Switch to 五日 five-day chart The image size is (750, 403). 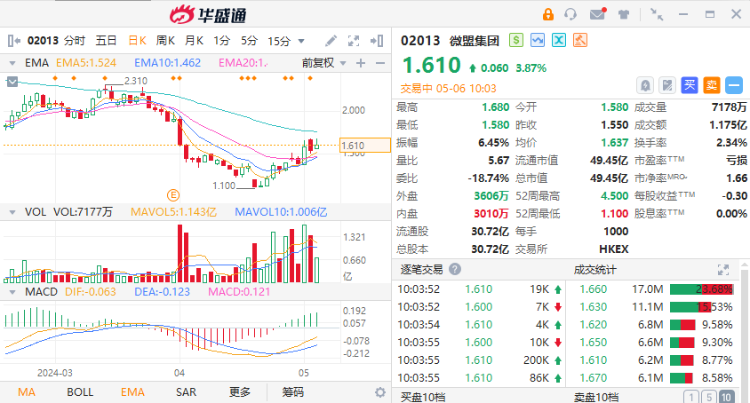pos(106,41)
